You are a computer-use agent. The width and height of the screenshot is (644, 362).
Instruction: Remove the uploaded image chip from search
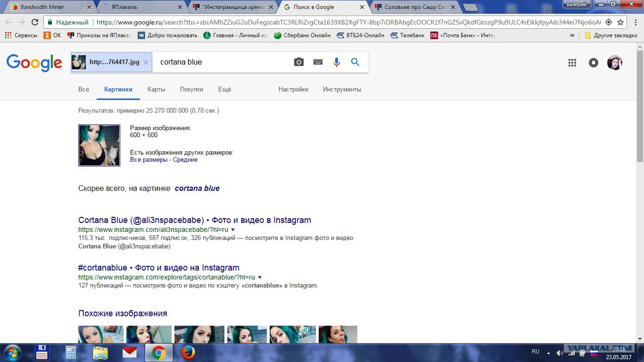click(x=146, y=62)
